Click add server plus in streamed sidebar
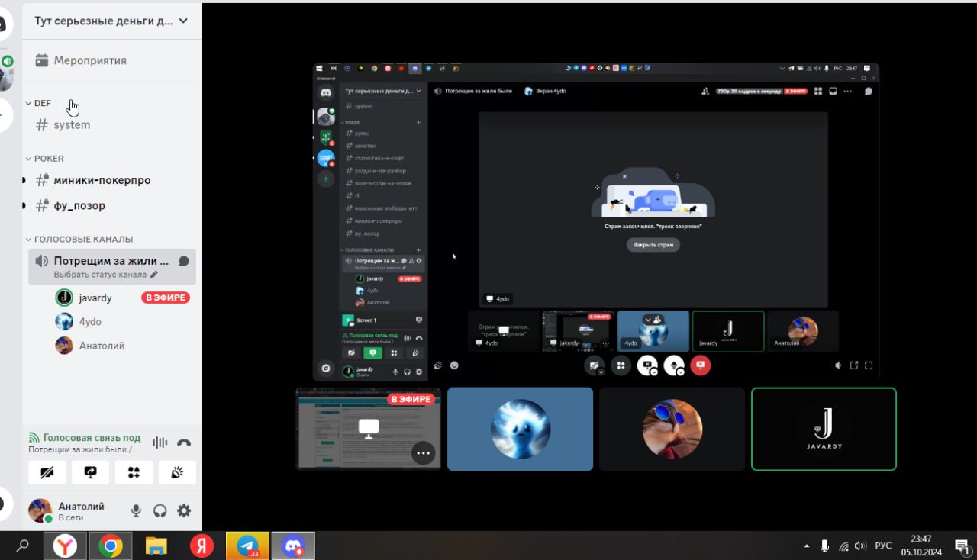The height and width of the screenshot is (560, 977). click(326, 179)
